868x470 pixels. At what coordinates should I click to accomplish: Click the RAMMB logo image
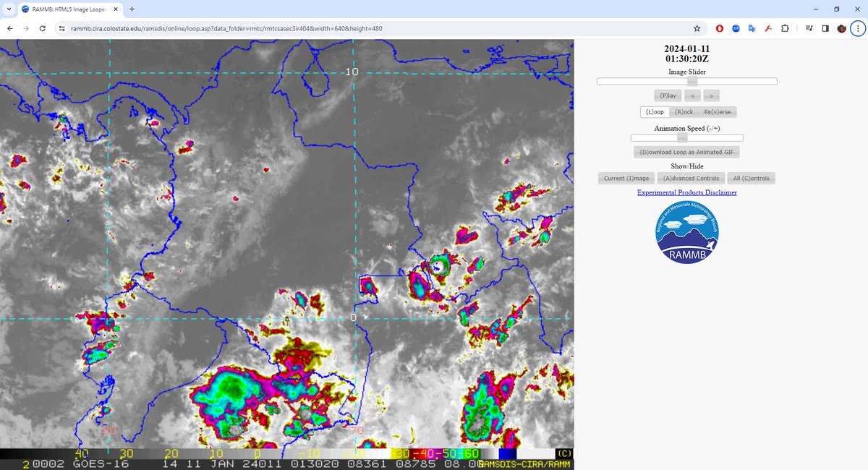687,233
